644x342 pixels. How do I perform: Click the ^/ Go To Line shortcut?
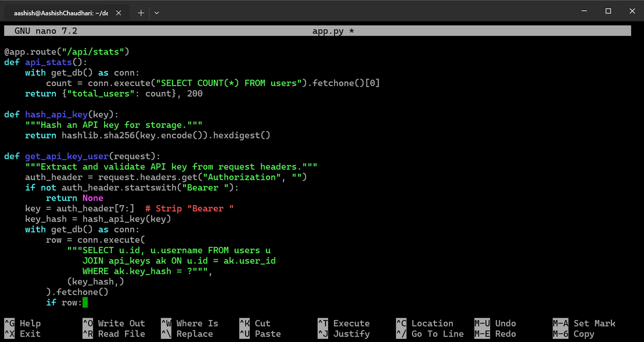click(x=430, y=334)
